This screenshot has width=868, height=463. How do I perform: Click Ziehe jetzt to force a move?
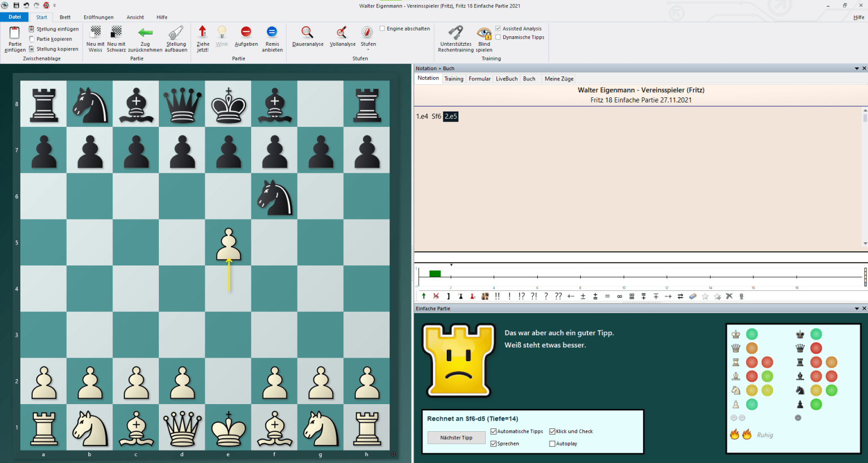click(202, 37)
